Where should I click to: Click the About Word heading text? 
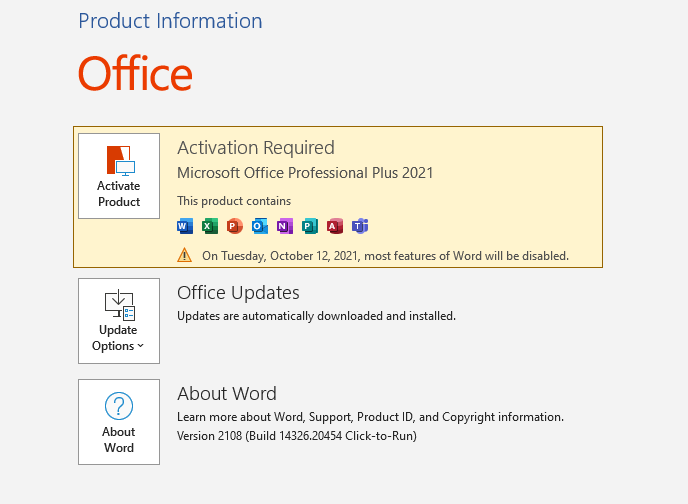coord(227,393)
